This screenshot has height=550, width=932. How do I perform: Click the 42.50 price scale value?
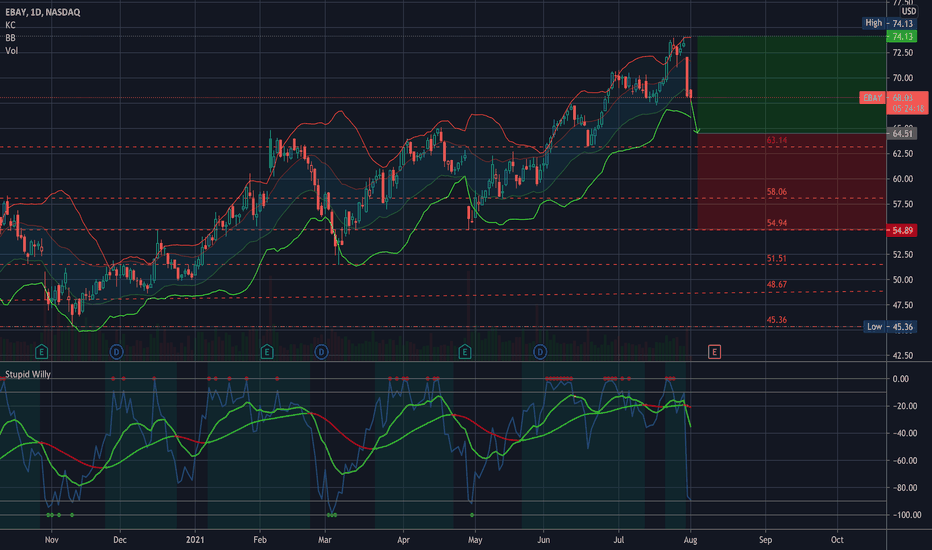click(x=902, y=356)
